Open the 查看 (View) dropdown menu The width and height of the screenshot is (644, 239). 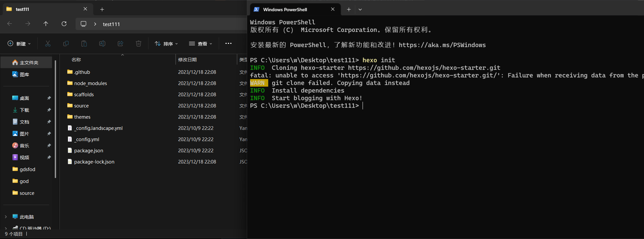coord(201,44)
